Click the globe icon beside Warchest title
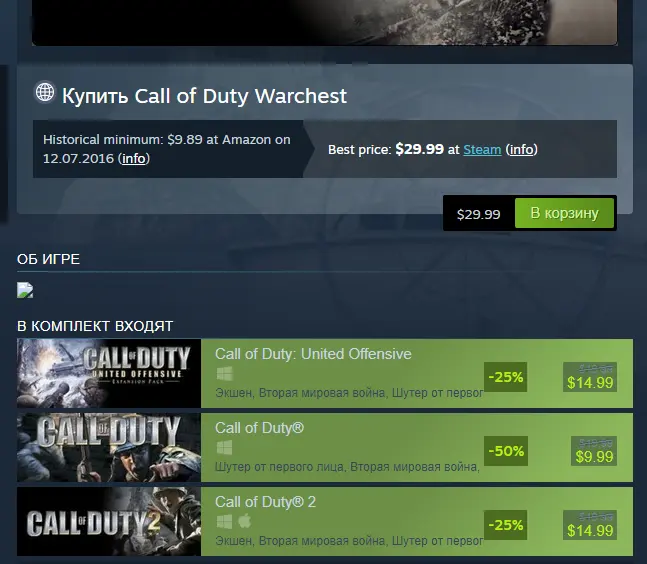The height and width of the screenshot is (564, 647). [45, 92]
